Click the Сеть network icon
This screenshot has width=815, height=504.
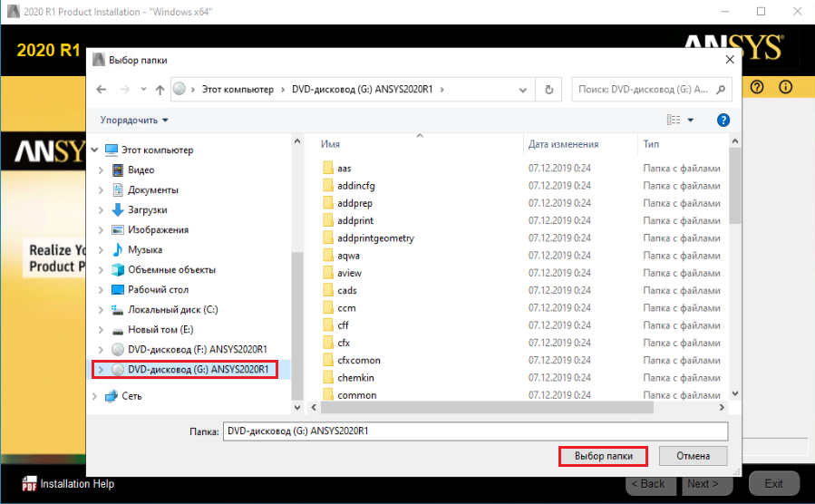click(112, 396)
